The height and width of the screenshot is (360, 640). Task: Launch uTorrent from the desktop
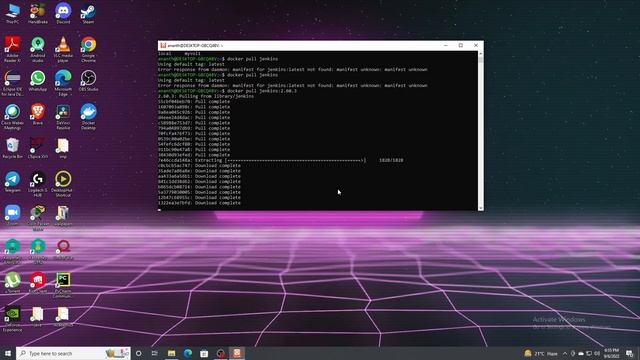[x=13, y=282]
